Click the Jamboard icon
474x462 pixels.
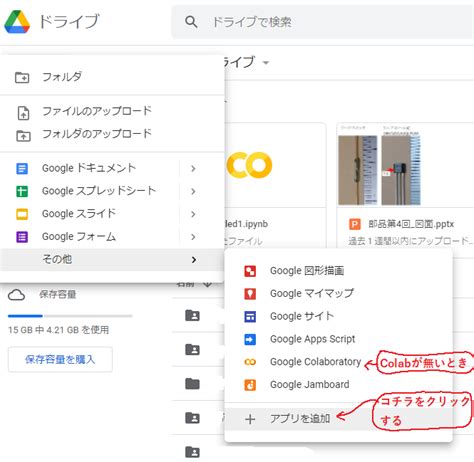250,385
